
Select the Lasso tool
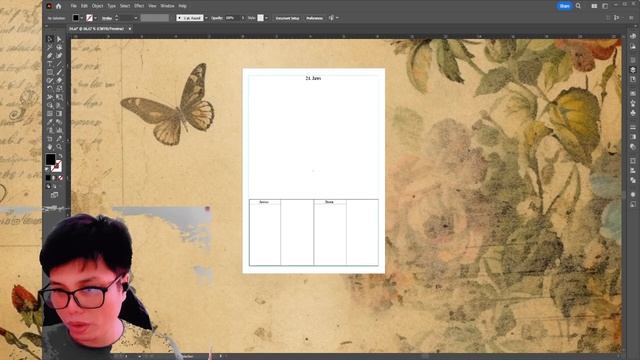pos(59,47)
